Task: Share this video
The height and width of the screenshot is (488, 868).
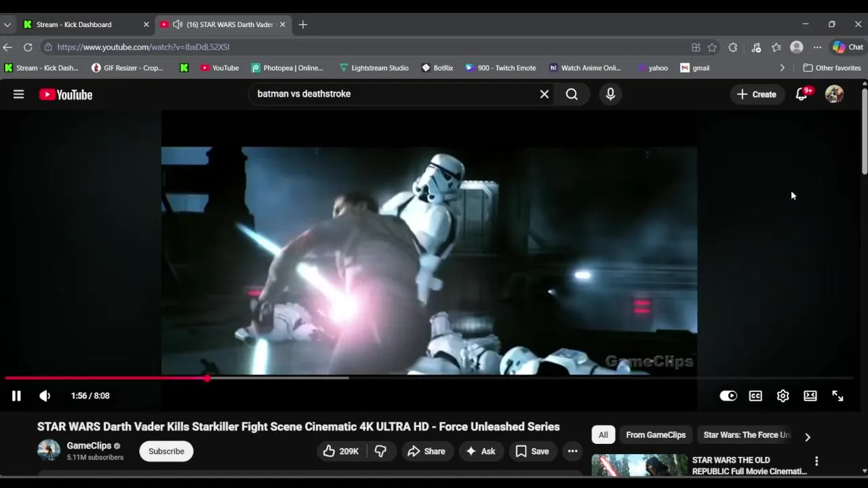Action: click(x=427, y=451)
